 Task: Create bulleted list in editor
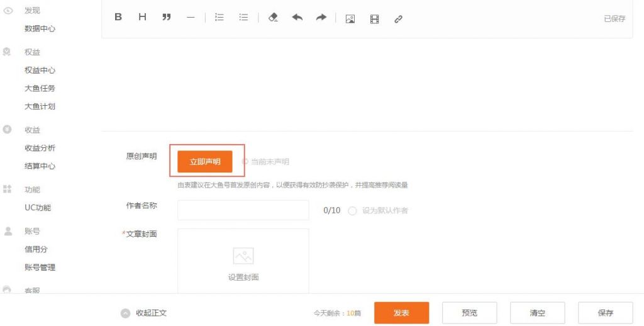[243, 17]
